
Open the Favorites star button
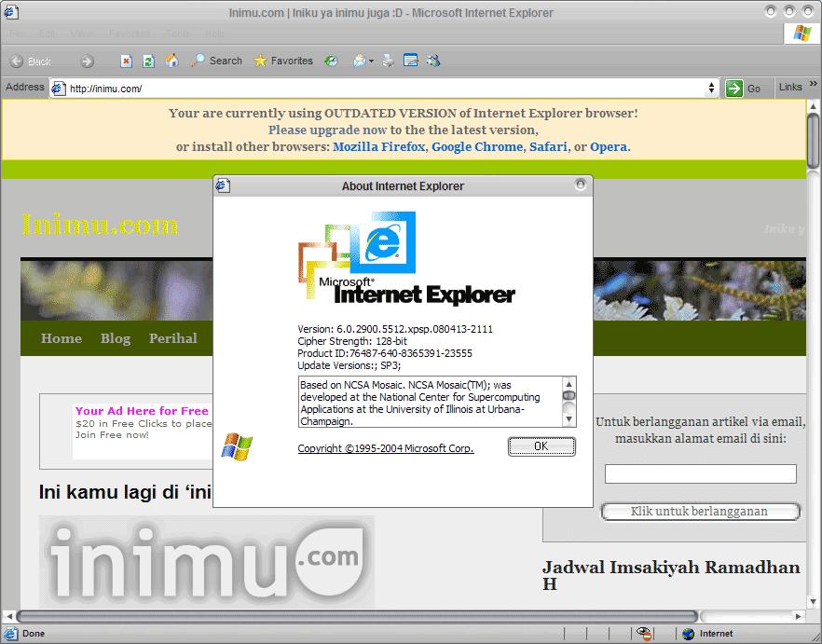tap(283, 61)
